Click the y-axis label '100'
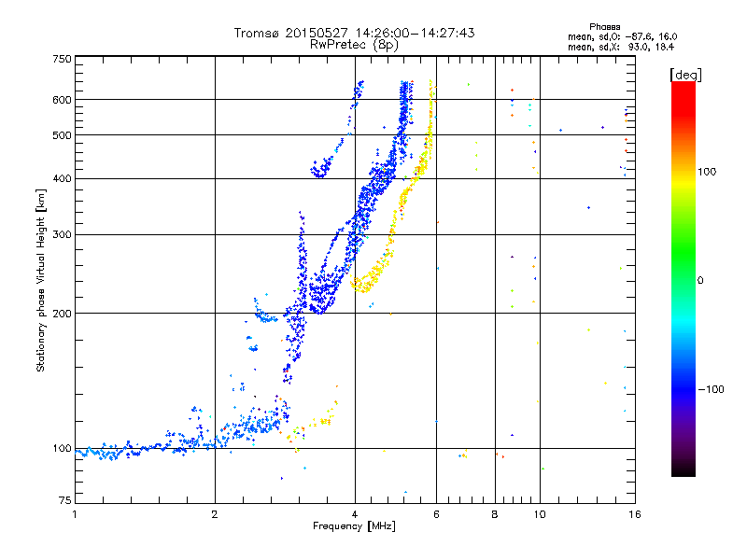This screenshot has height=560, width=747. point(62,449)
